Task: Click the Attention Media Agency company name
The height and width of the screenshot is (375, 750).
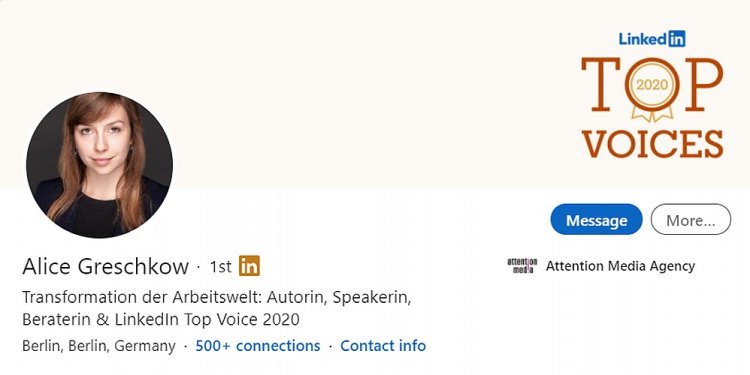Action: pos(620,266)
